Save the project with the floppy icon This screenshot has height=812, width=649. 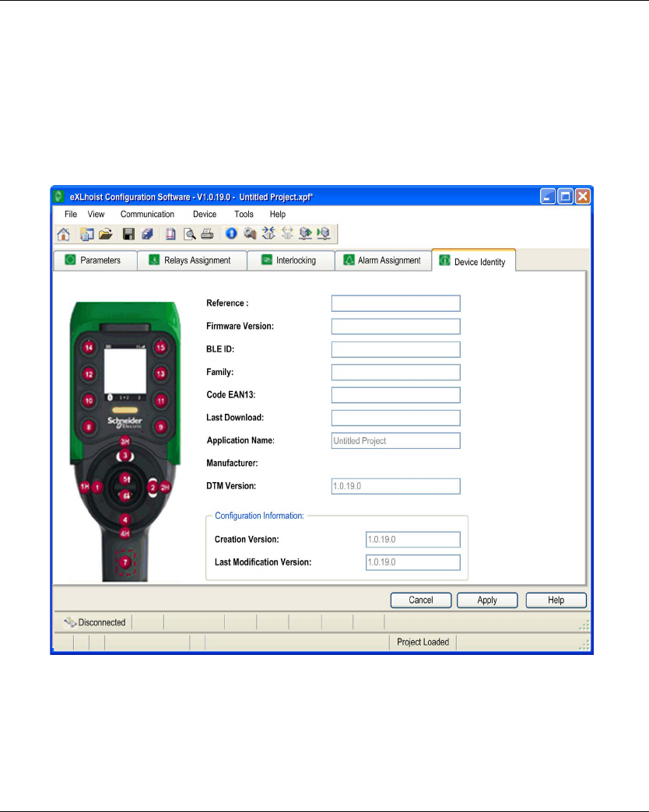(128, 234)
